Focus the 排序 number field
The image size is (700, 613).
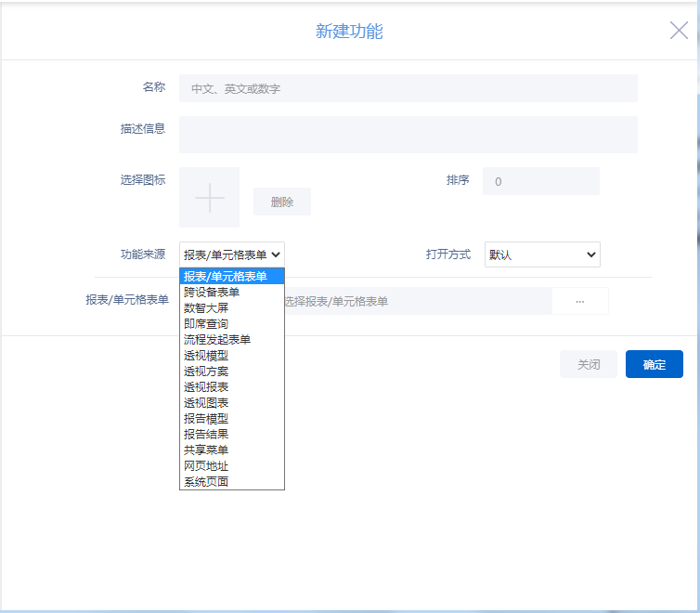[x=540, y=182]
